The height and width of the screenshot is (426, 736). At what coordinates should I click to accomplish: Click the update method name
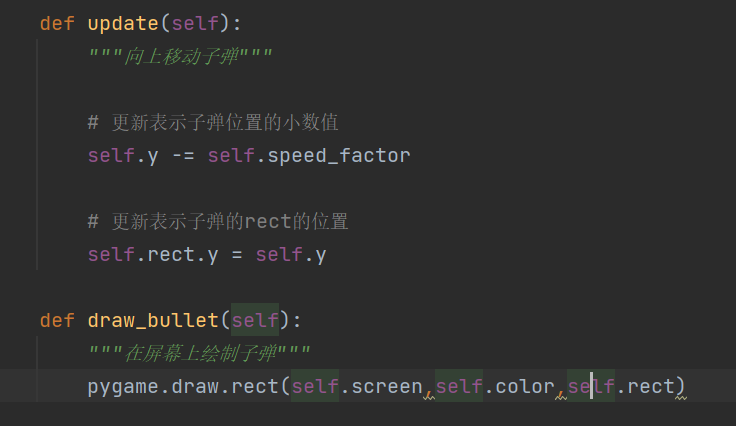click(123, 23)
